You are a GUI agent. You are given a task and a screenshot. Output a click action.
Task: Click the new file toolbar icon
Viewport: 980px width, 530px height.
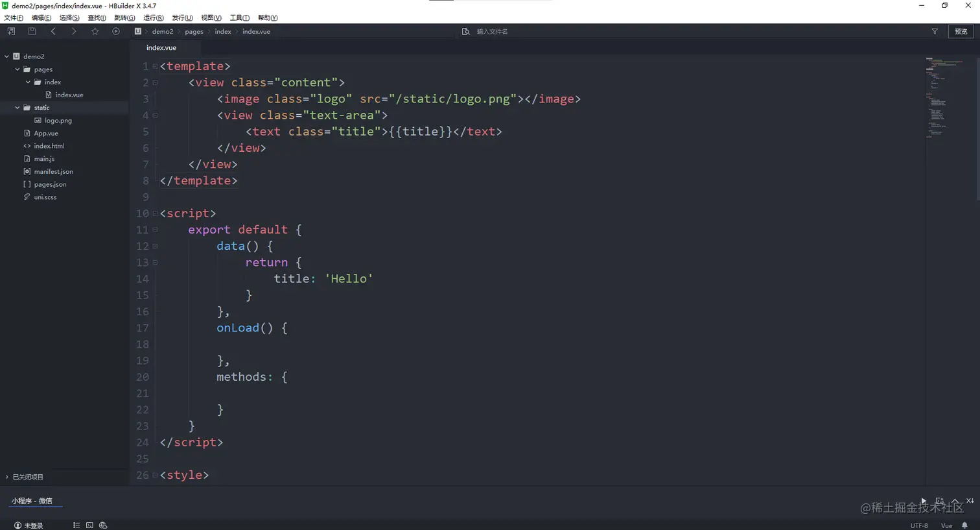point(11,31)
